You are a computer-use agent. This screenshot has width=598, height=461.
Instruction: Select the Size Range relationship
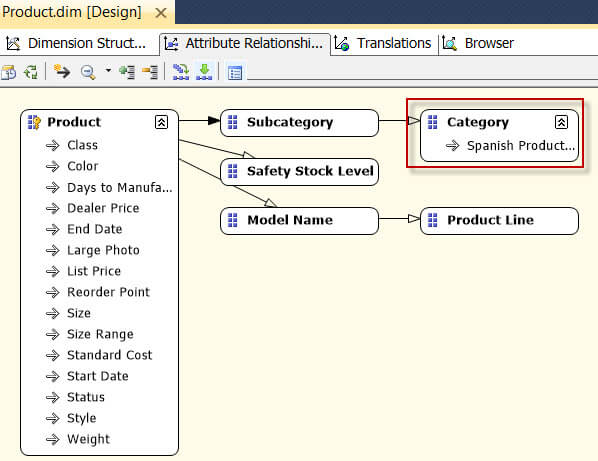point(100,334)
